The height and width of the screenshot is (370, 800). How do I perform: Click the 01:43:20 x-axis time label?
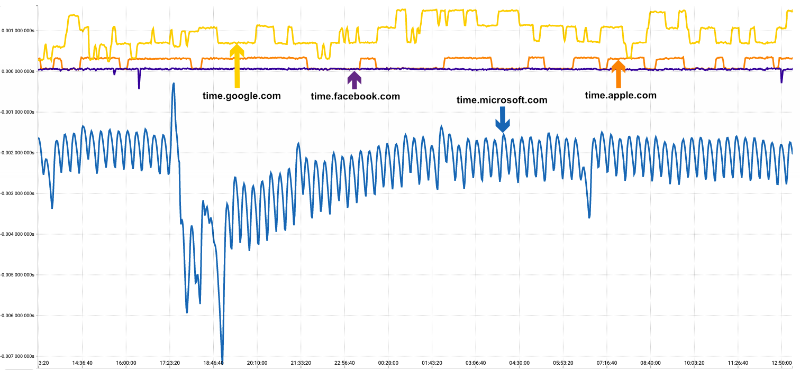(x=432, y=364)
